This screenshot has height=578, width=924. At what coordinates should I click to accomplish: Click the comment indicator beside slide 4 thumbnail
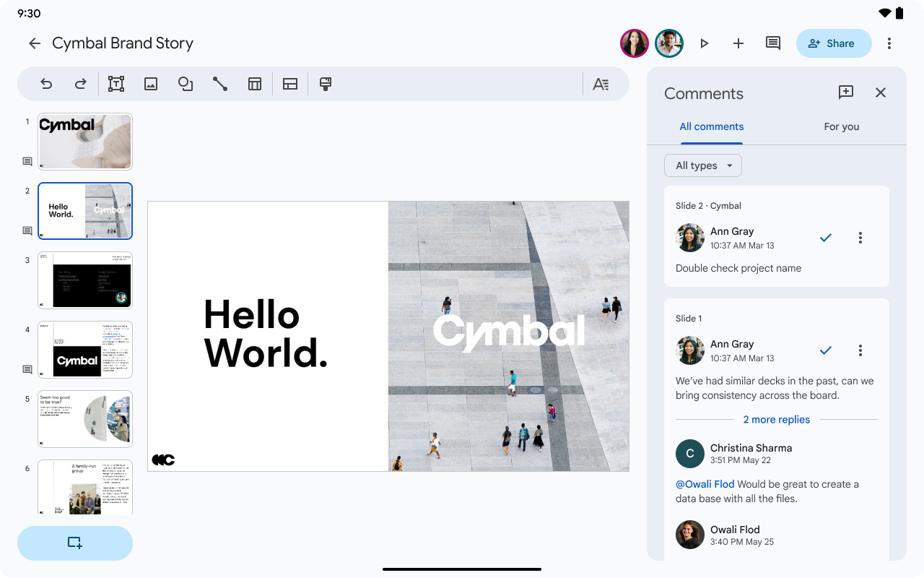(27, 370)
